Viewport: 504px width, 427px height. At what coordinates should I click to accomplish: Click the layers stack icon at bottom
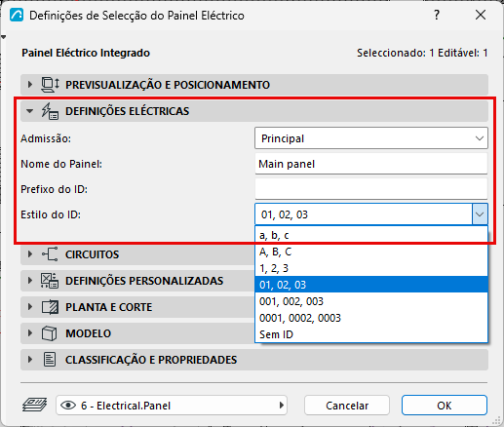pyautogui.click(x=34, y=405)
